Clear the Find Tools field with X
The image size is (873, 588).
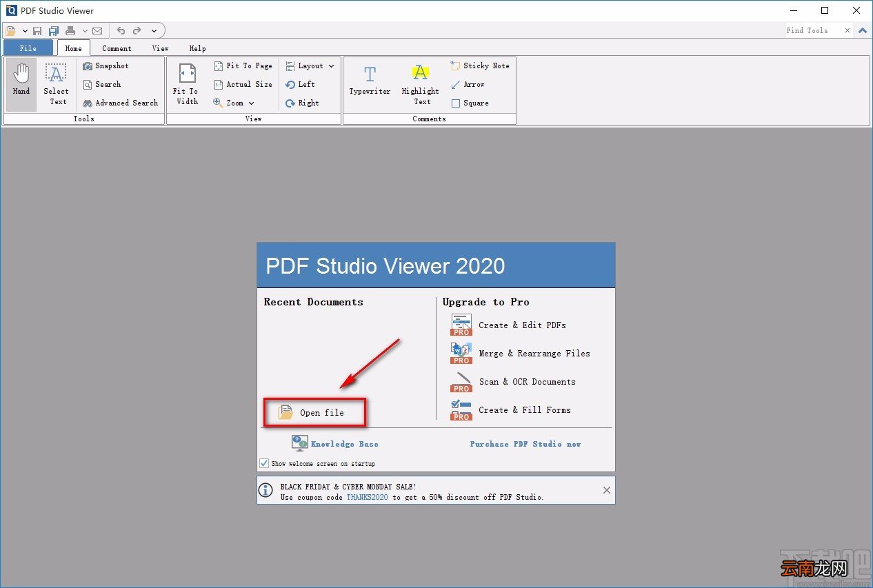click(x=847, y=30)
